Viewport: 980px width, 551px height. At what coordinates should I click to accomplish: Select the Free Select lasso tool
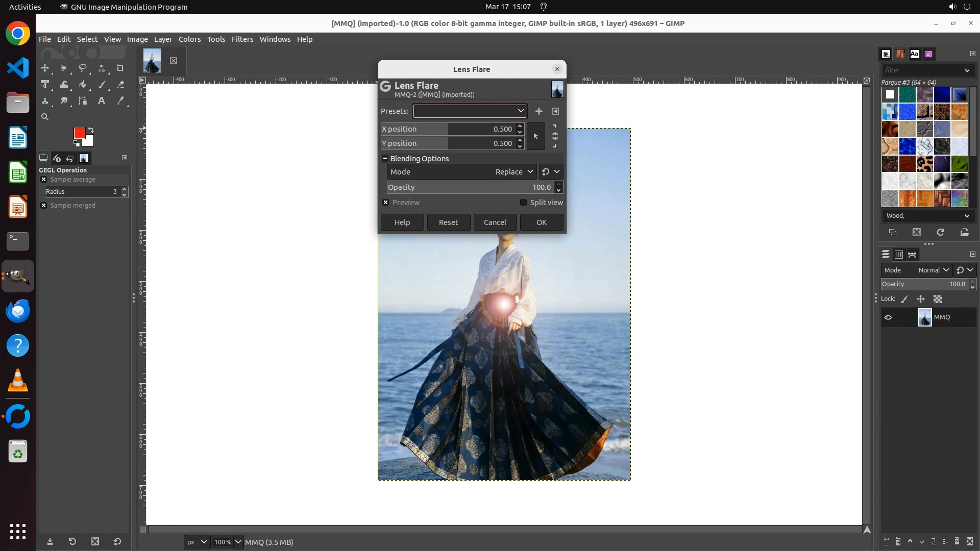(x=82, y=68)
